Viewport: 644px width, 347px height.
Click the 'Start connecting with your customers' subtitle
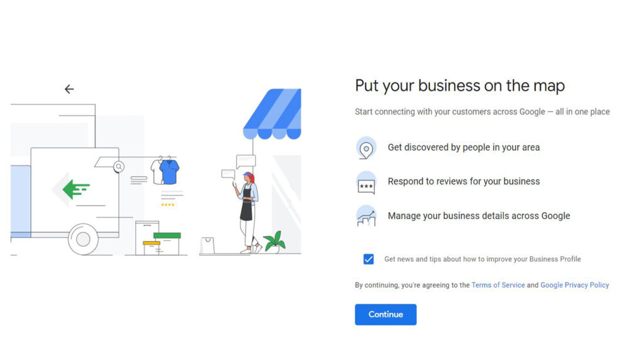click(x=482, y=112)
